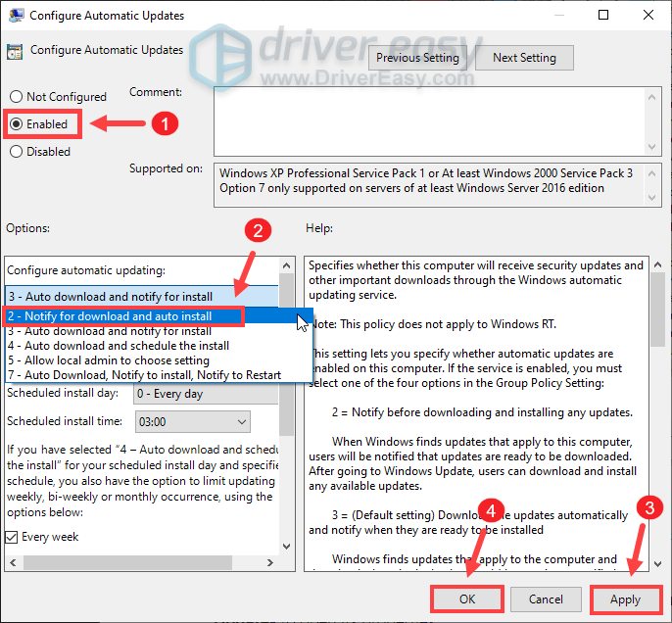The height and width of the screenshot is (623, 672).
Task: Click the policy setting icon beside the heading
Action: coord(16,52)
